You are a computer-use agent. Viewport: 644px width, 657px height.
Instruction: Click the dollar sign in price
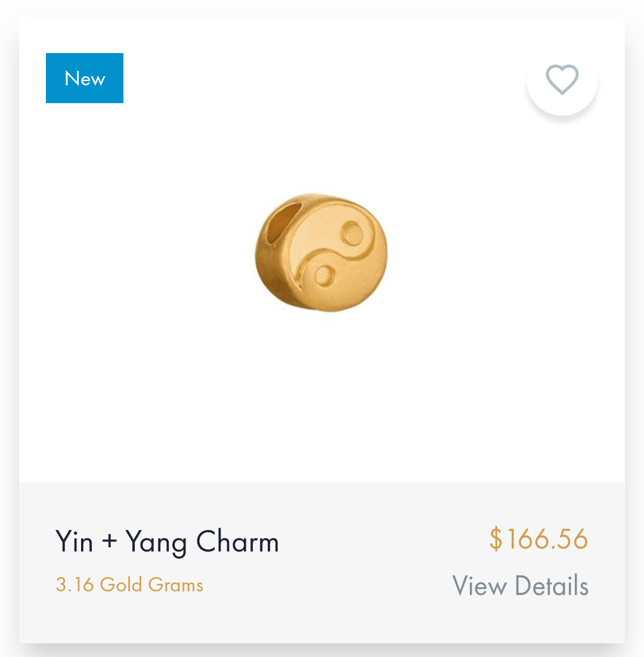(496, 539)
